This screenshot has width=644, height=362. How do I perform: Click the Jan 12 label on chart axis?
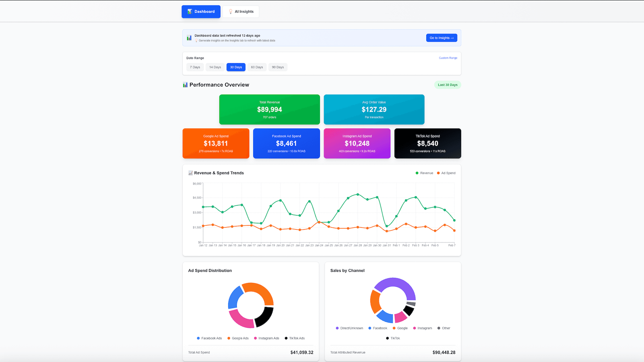tap(203, 245)
